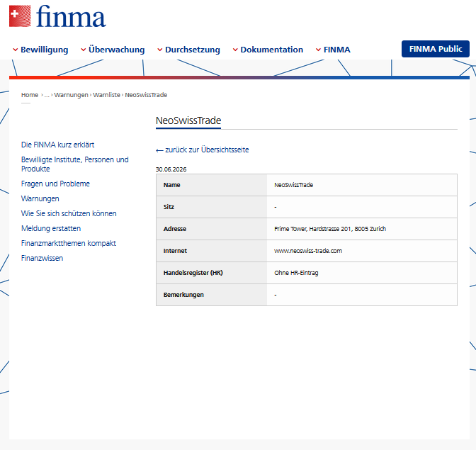Open Warnungen breadcrumb link
Screen dimensions: 476x450
(x=71, y=95)
